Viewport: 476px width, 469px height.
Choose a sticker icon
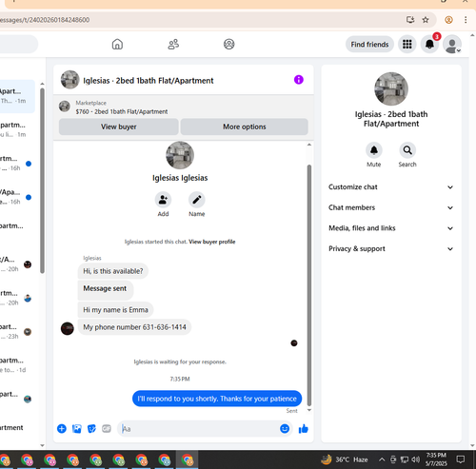click(x=91, y=429)
